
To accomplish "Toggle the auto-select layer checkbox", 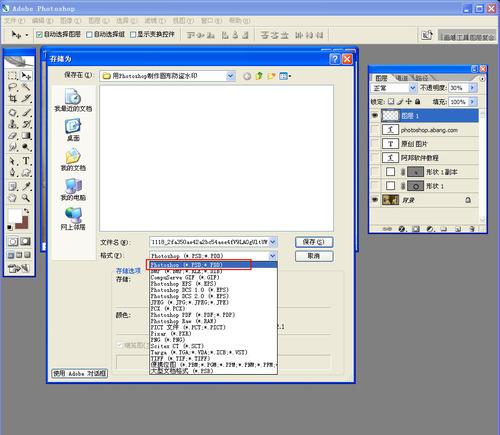I will coord(39,34).
